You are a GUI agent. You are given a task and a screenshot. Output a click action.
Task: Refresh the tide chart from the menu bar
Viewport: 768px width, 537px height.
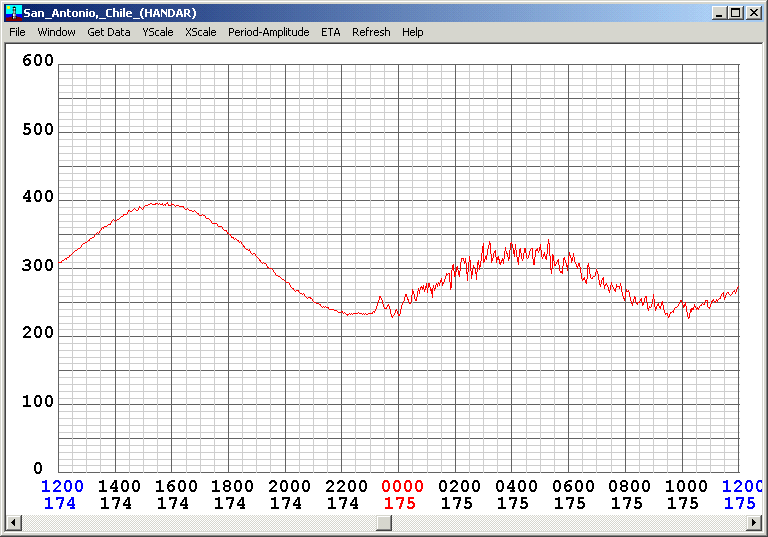371,32
